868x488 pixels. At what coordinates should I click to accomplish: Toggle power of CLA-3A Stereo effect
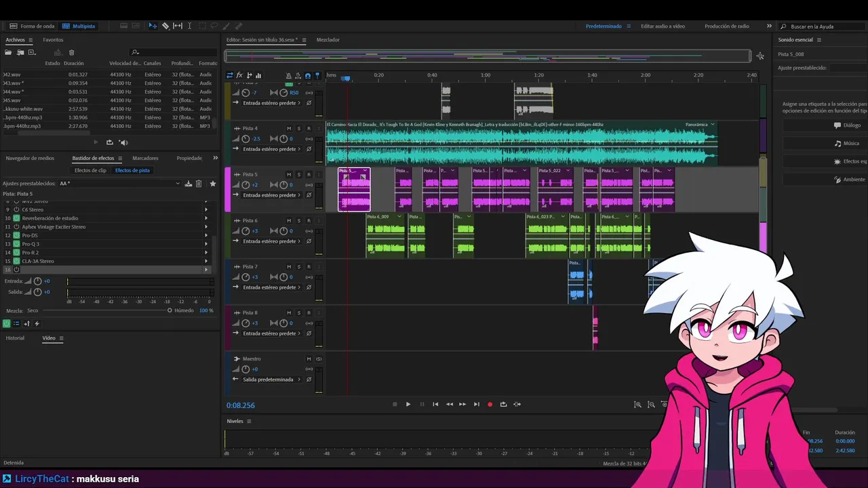click(x=17, y=261)
